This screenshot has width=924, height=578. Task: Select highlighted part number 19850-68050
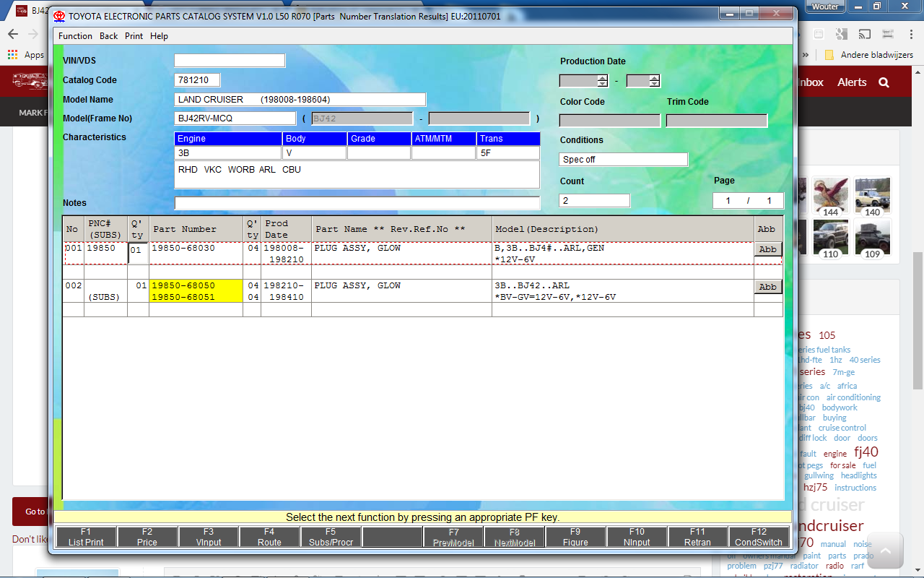[183, 285]
